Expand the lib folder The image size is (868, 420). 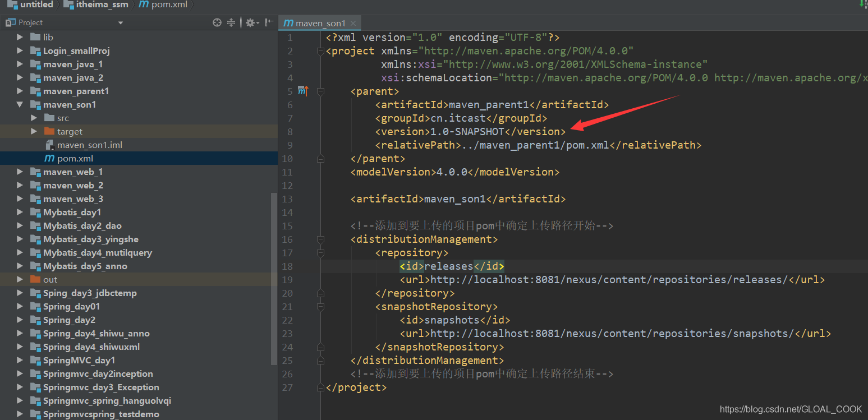click(x=20, y=37)
